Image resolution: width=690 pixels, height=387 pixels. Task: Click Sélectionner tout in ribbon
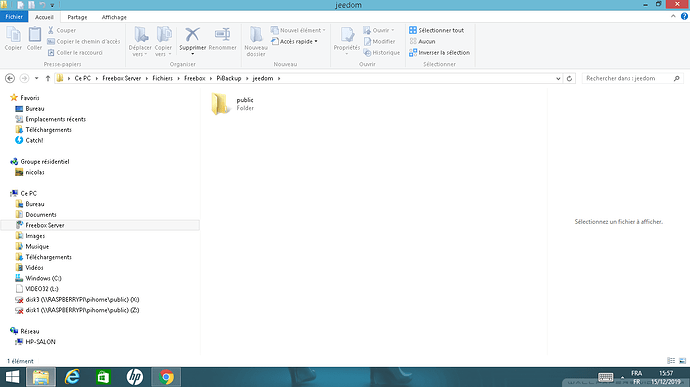pos(437,30)
